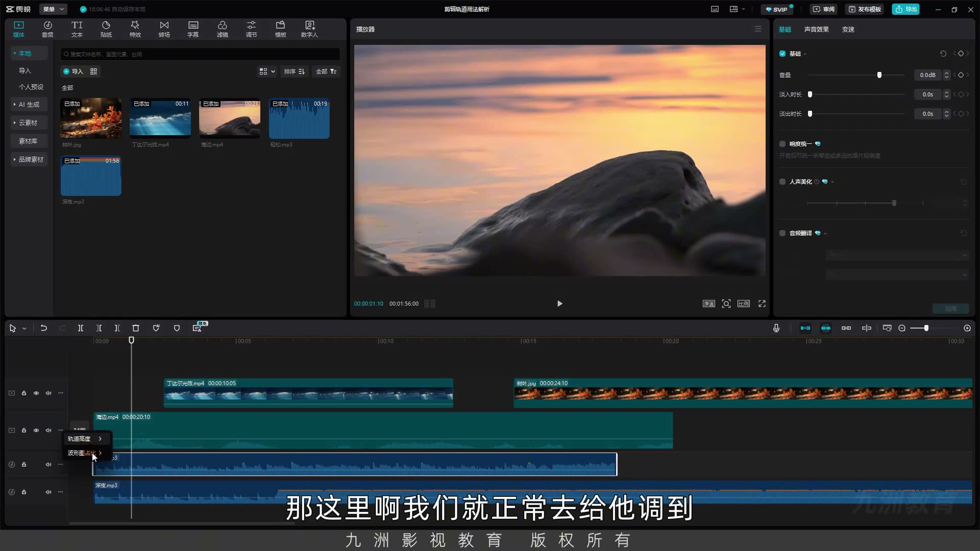Lock the 丁达尔光效.mp4 track
The image size is (980, 551).
24,393
